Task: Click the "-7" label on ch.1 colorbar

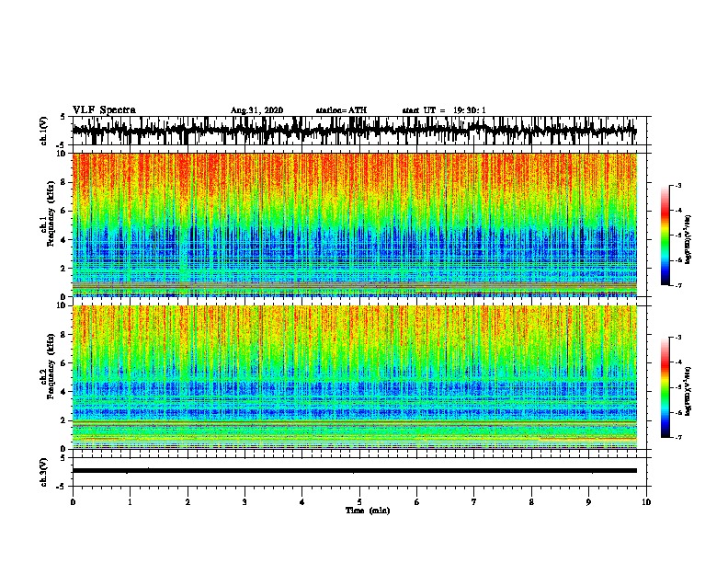Action: point(677,285)
